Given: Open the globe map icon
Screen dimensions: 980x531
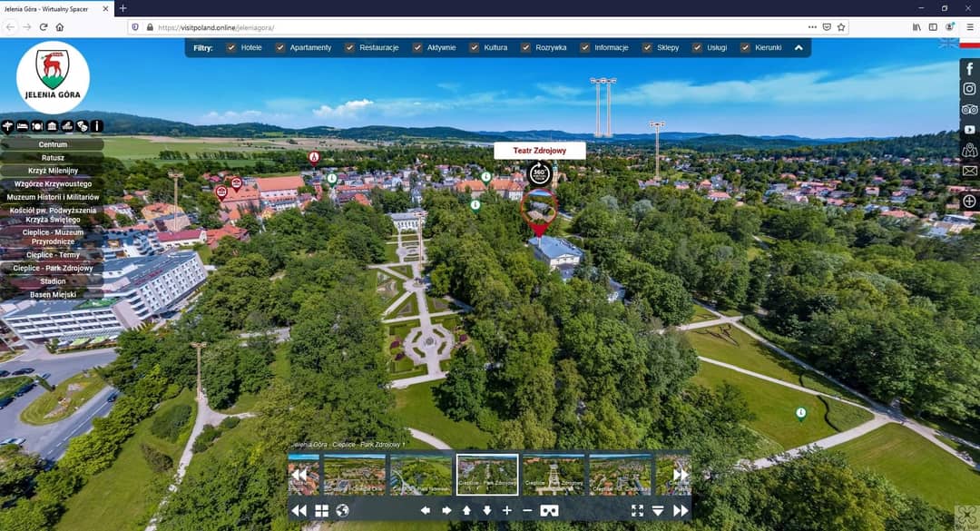Looking at the screenshot, I should click(342, 511).
